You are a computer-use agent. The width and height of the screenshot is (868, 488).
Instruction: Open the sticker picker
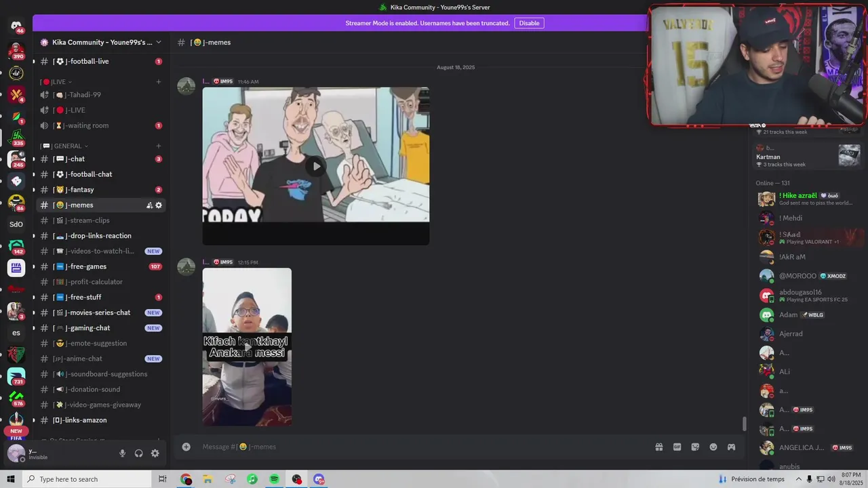coord(695,447)
